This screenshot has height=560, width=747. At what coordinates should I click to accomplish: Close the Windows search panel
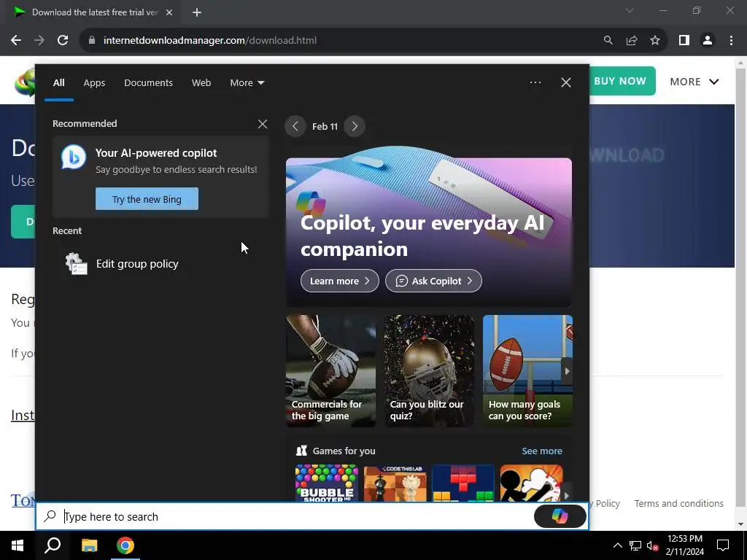click(x=566, y=82)
